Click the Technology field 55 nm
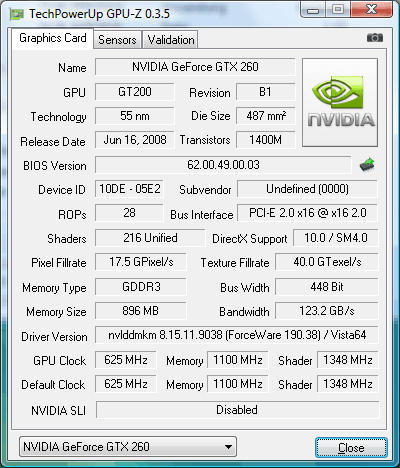The image size is (400, 468). coord(135,116)
